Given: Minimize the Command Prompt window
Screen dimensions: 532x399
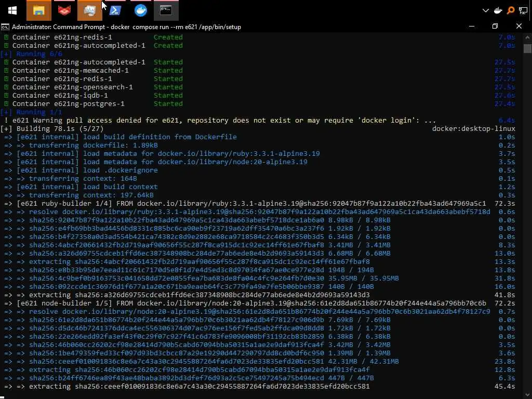Looking at the screenshot, I should [x=472, y=26].
